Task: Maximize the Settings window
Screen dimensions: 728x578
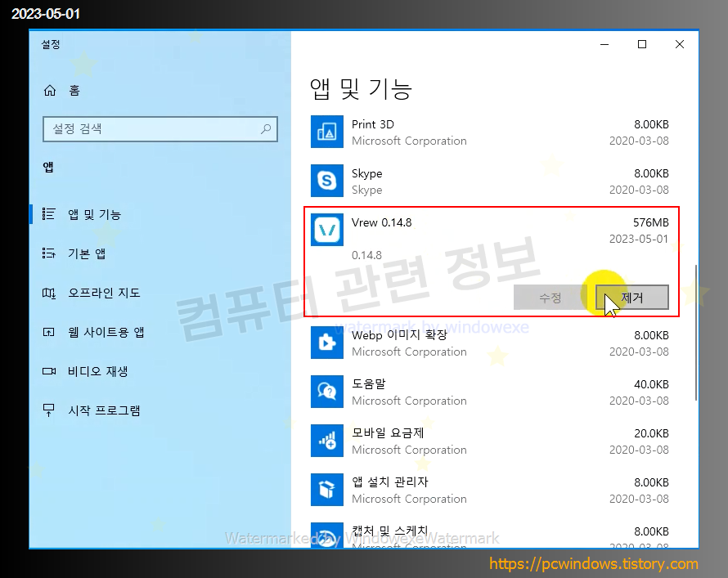Action: (x=642, y=44)
